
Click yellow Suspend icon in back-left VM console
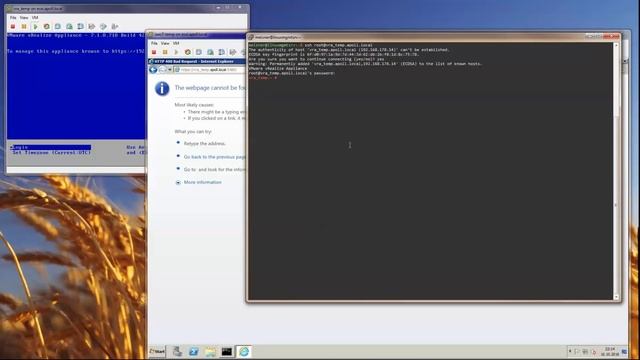pyautogui.click(x=24, y=27)
